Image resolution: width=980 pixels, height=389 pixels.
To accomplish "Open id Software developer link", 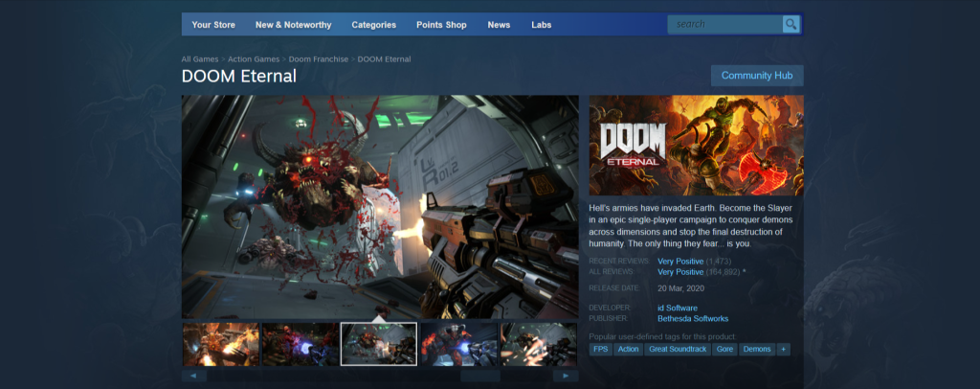I will (x=678, y=308).
